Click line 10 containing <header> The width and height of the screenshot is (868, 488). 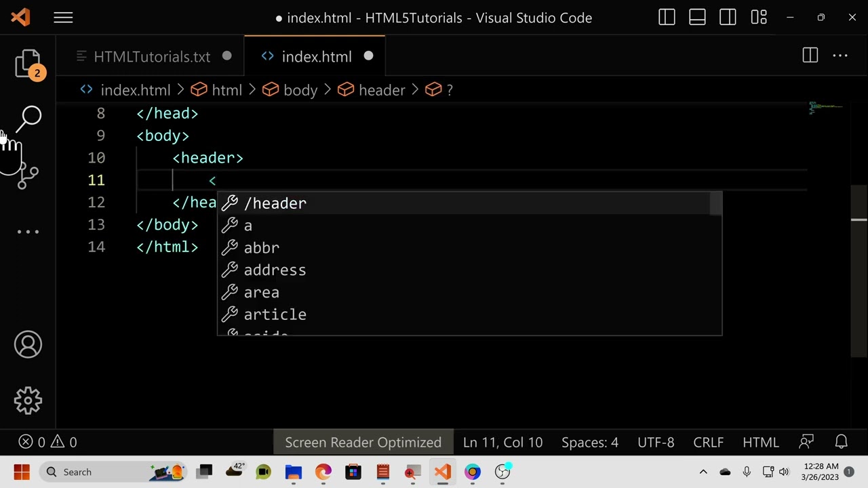click(x=208, y=158)
